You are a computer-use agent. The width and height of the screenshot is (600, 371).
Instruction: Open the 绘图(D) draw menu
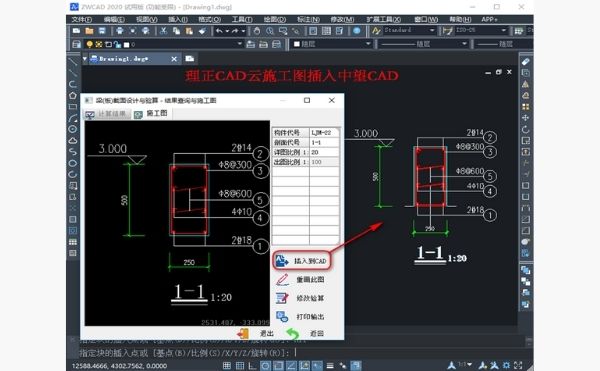[x=275, y=19]
